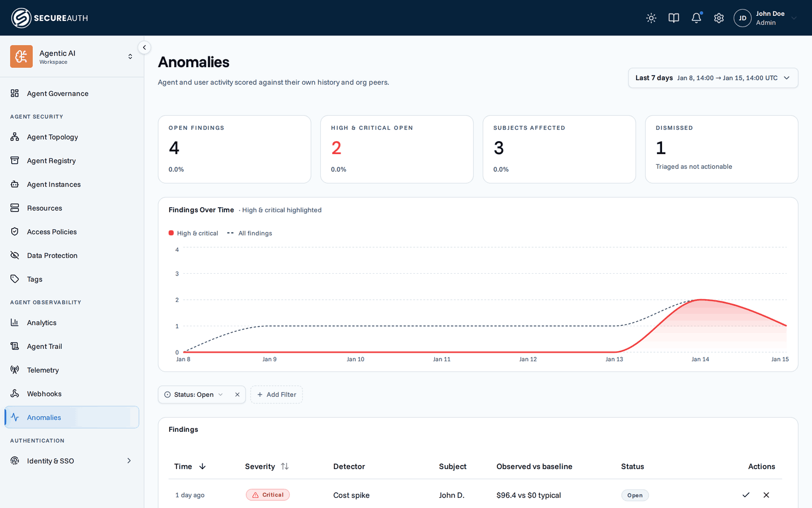Click "$96.4 vs $0 typical" cell

coord(528,495)
